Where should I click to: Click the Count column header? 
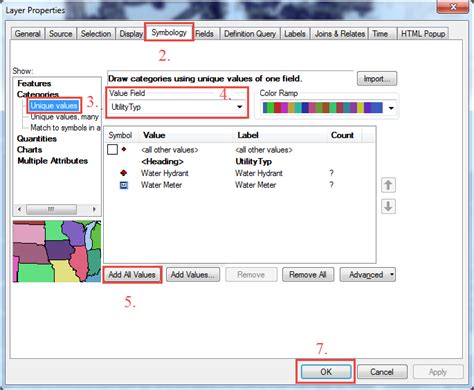pos(342,135)
